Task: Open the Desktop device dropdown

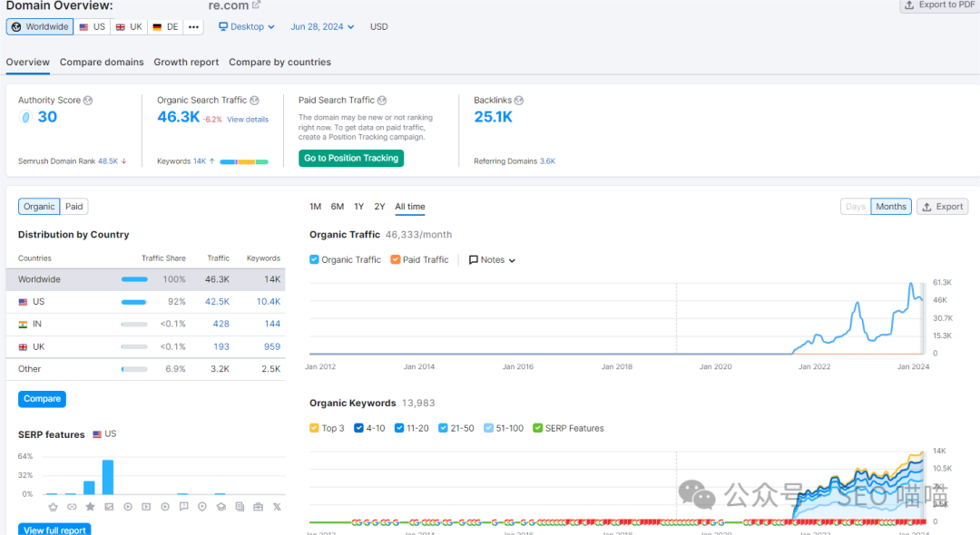Action: (x=247, y=27)
